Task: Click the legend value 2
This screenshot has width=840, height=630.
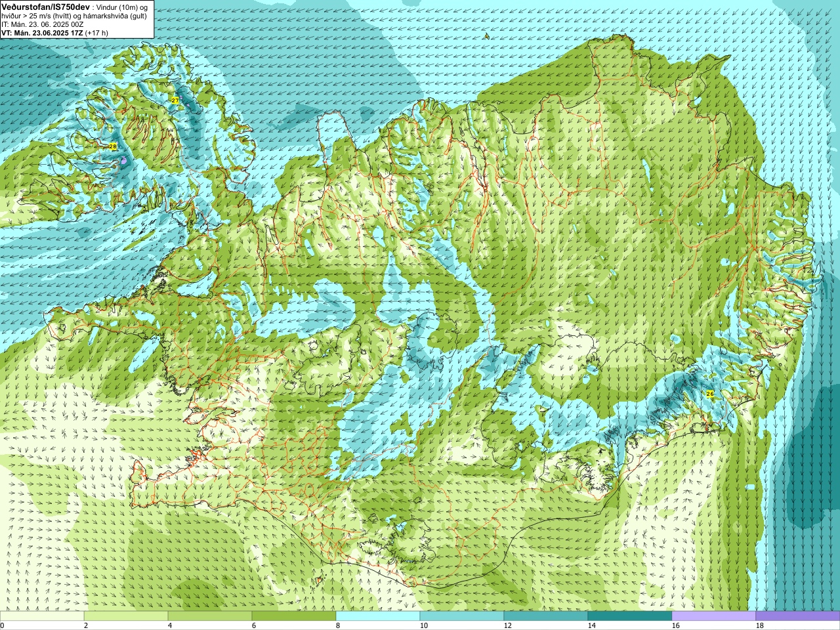Action: click(x=86, y=625)
